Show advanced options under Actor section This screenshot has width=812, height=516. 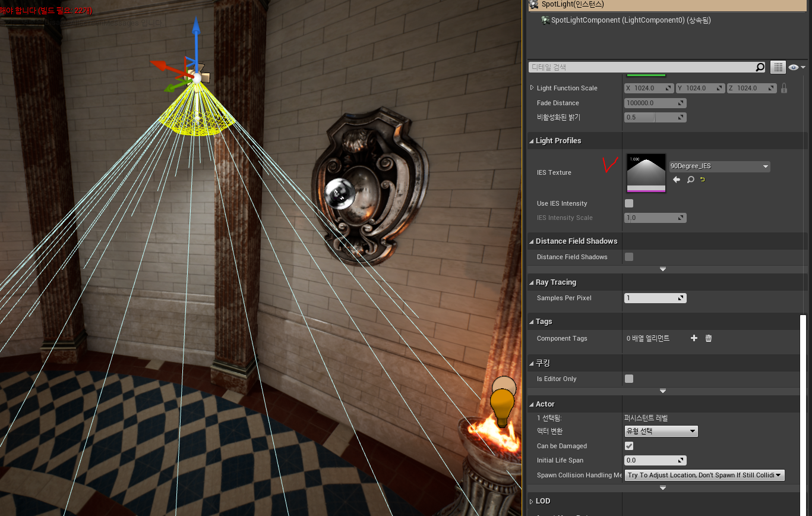663,487
